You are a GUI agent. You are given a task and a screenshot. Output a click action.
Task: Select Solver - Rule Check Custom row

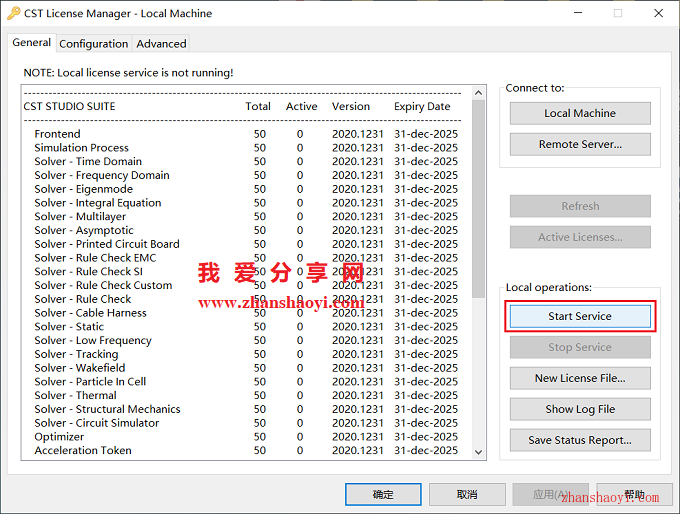pyautogui.click(x=246, y=285)
